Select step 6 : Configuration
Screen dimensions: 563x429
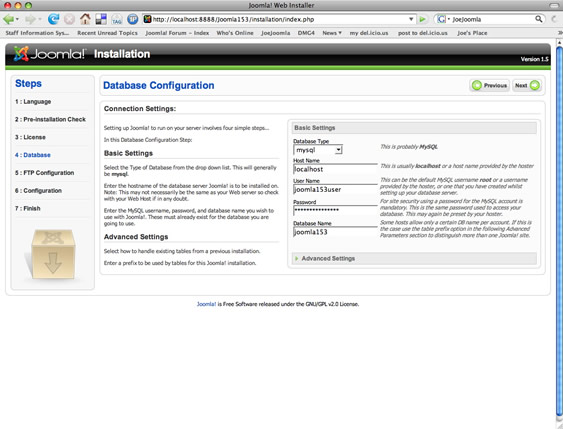(38, 191)
